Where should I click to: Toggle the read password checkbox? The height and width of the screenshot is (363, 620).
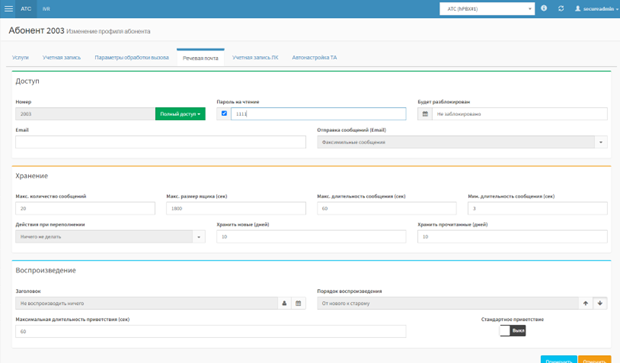click(224, 113)
